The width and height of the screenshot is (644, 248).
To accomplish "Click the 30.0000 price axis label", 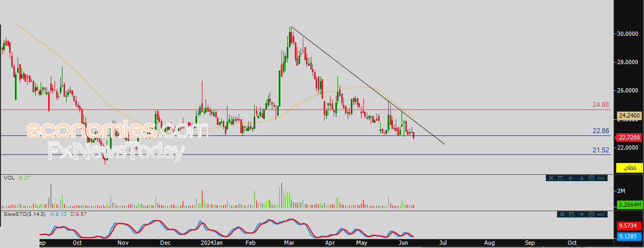I will point(629,34).
